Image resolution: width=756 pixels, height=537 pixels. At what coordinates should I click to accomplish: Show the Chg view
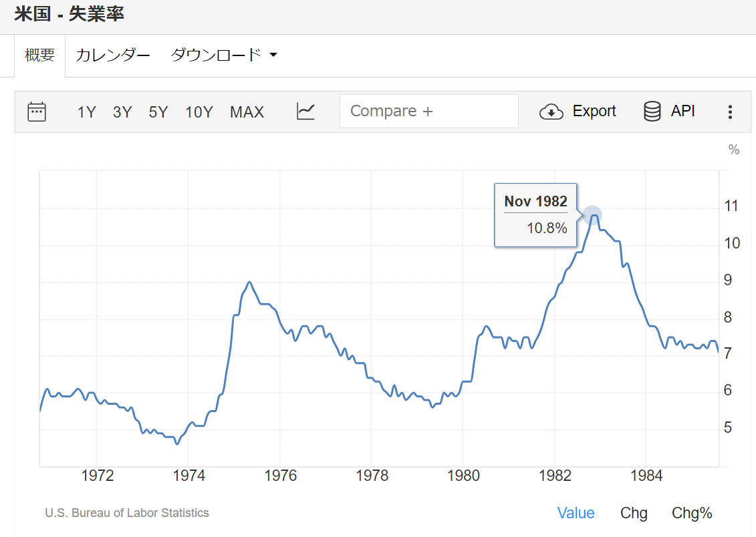pos(634,513)
